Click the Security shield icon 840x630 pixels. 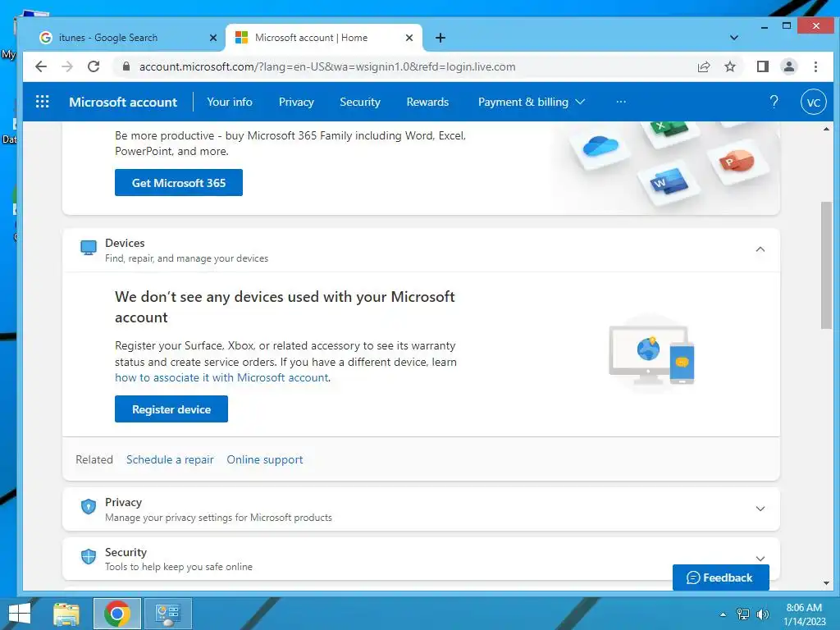89,556
